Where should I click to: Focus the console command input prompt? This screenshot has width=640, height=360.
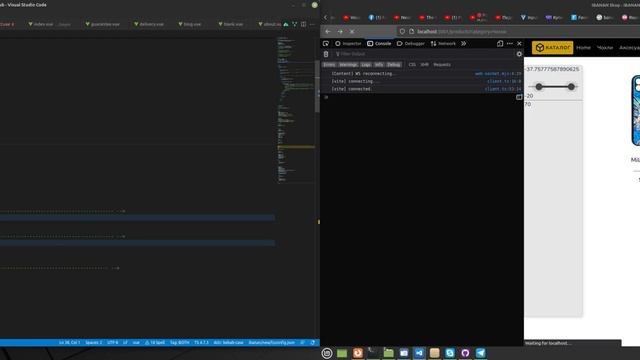pos(420,97)
